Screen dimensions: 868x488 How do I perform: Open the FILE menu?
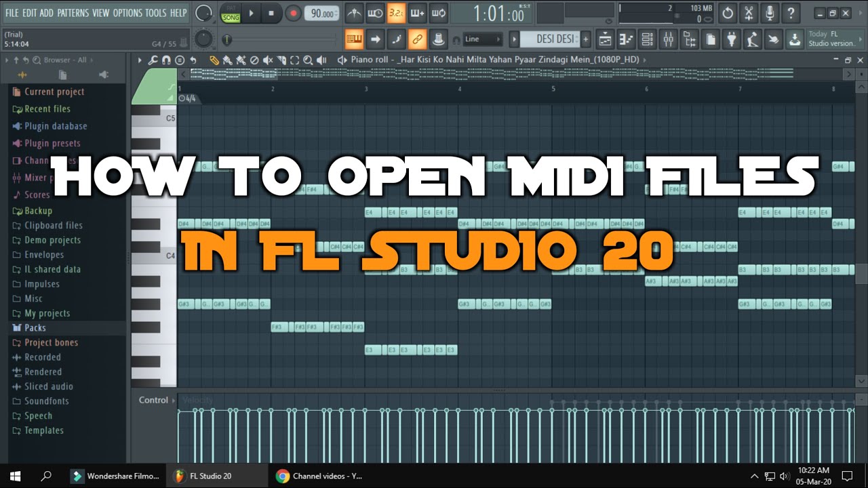[x=12, y=13]
